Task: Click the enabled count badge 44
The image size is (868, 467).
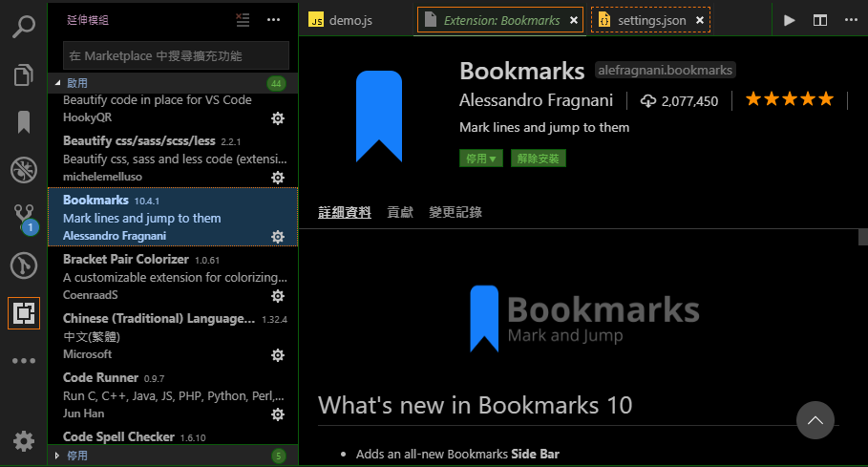Action: coord(276,83)
